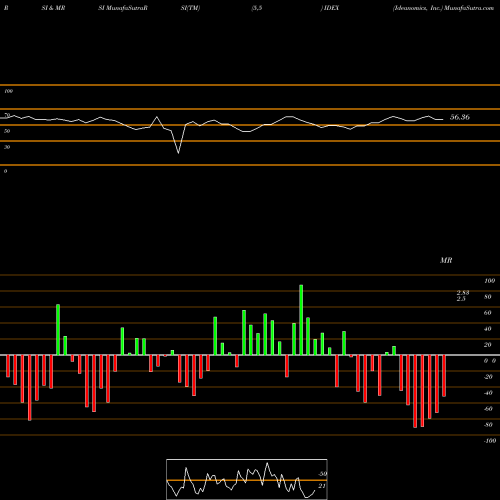
Task: Click the 59 label in the mini chart
Action: coord(322,474)
